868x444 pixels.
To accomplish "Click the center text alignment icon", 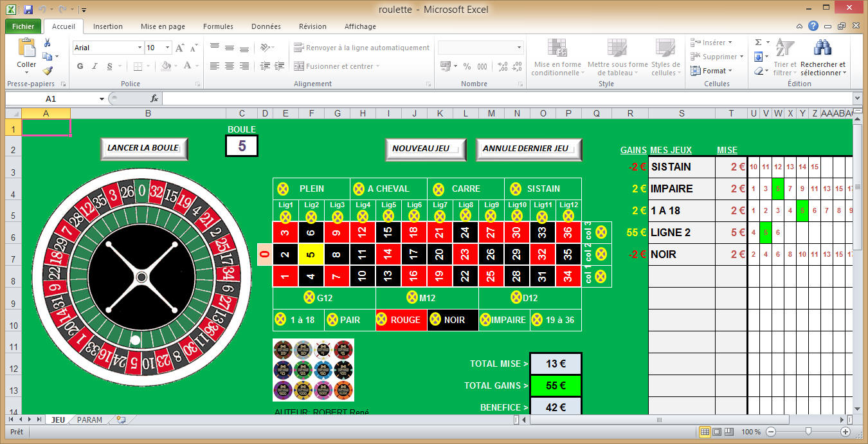I will pos(230,66).
